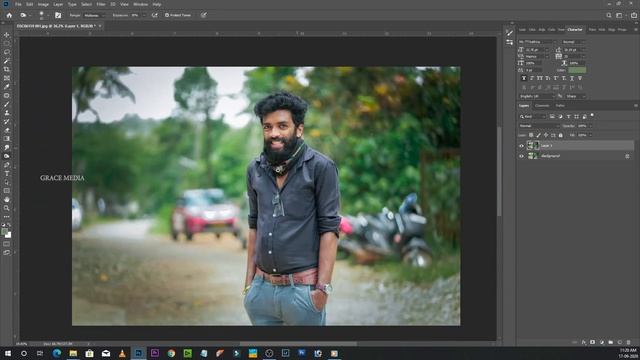Open the layer filter Kind dropdown

point(532,116)
